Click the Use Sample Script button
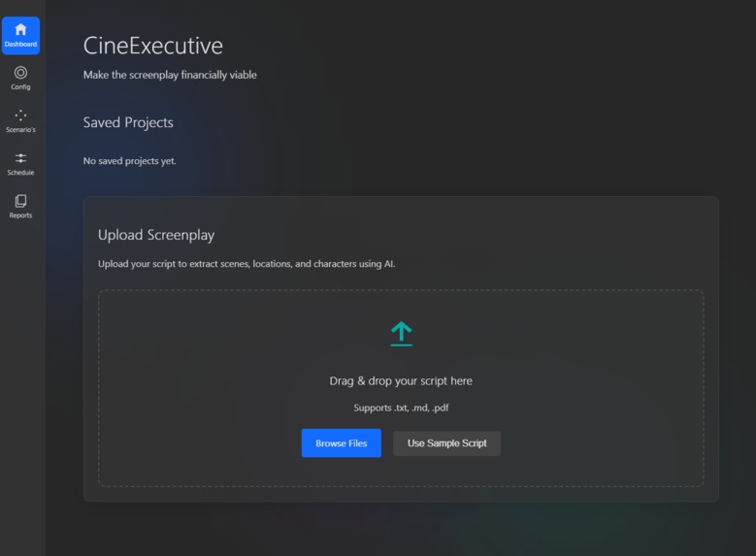 [x=447, y=443]
